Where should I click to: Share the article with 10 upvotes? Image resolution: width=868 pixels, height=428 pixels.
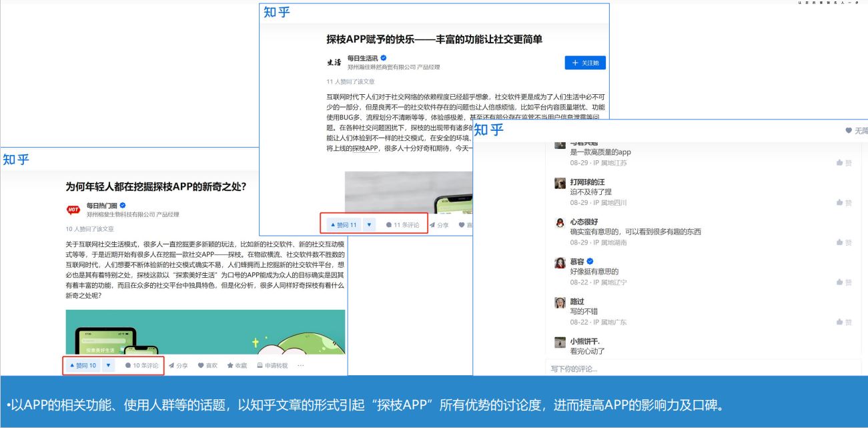click(178, 366)
